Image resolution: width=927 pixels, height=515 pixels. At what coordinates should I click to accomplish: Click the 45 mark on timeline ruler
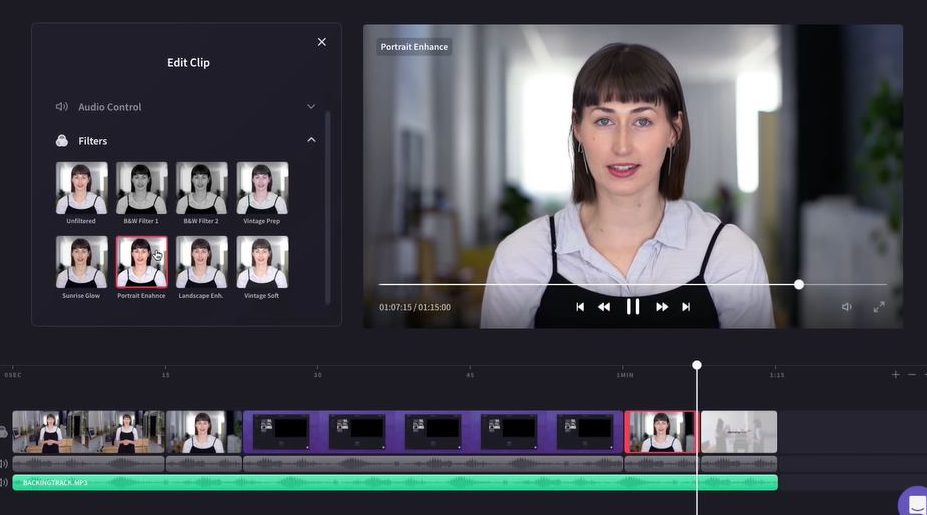(x=470, y=375)
